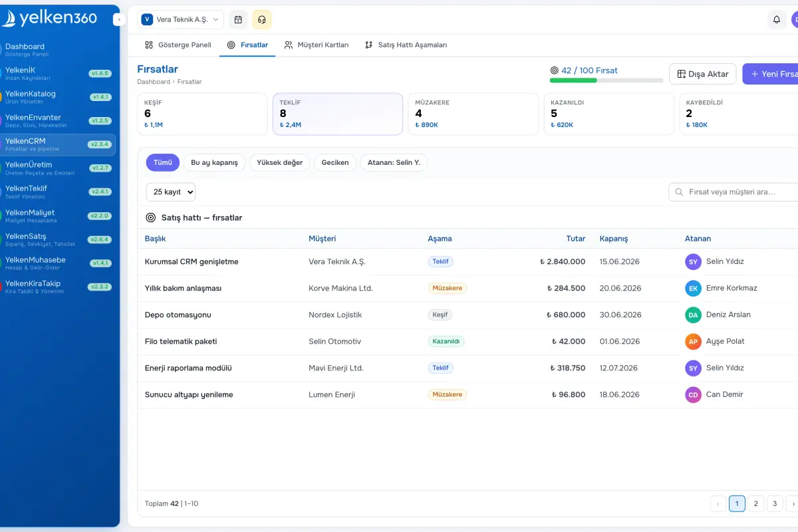Select the Tümü filter chip
Image resolution: width=798 pixels, height=532 pixels.
point(163,162)
